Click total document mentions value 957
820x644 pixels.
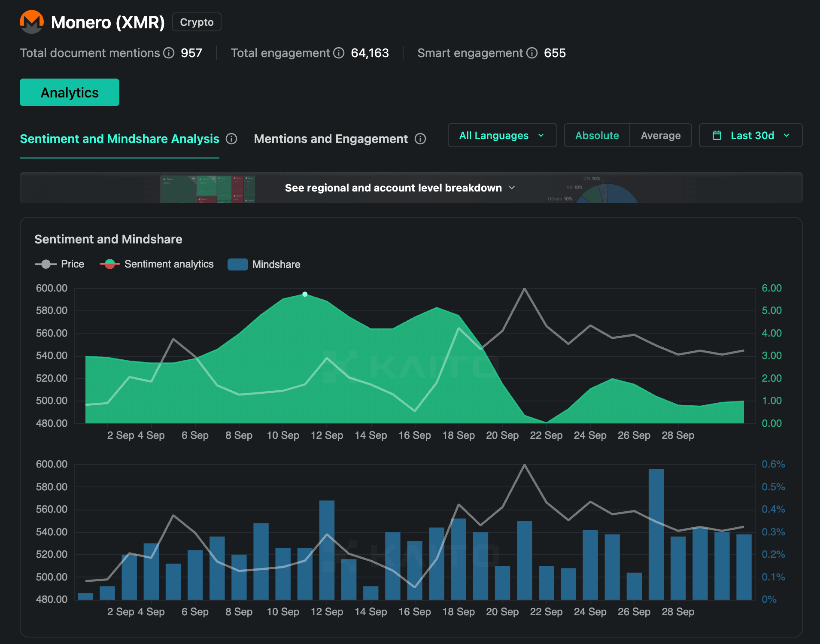coord(191,53)
